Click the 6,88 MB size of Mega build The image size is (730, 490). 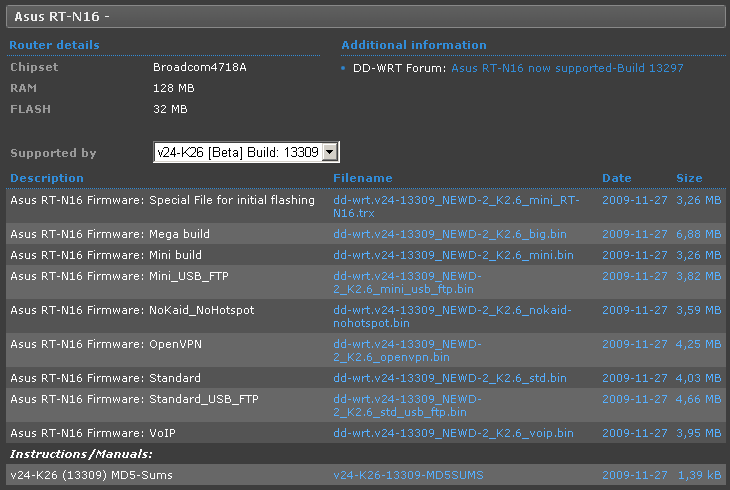699,234
